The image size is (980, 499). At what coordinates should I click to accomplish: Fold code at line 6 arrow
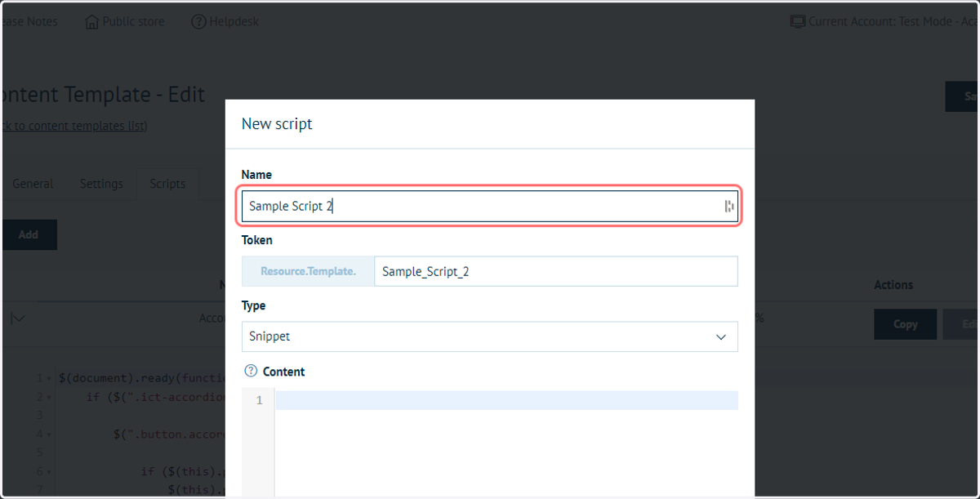(x=49, y=472)
